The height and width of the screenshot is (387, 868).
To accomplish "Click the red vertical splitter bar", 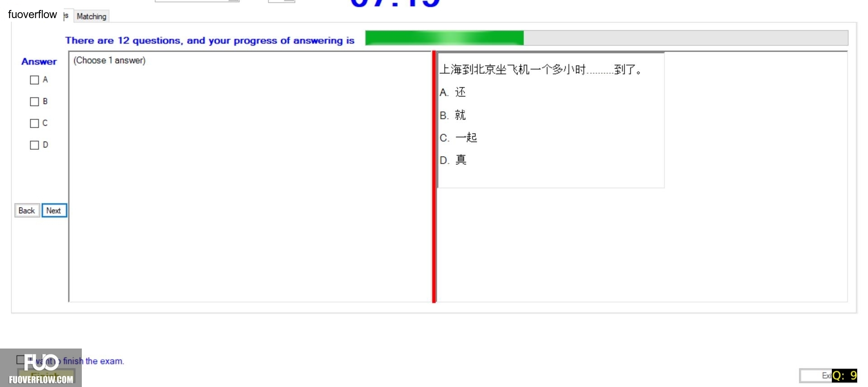I will coord(434,177).
